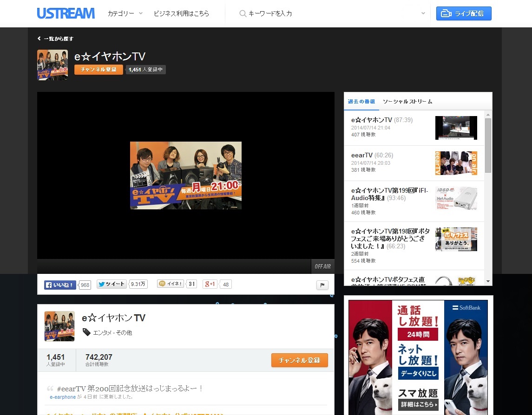Click the past videos scrollbar thumb

pos(488,145)
